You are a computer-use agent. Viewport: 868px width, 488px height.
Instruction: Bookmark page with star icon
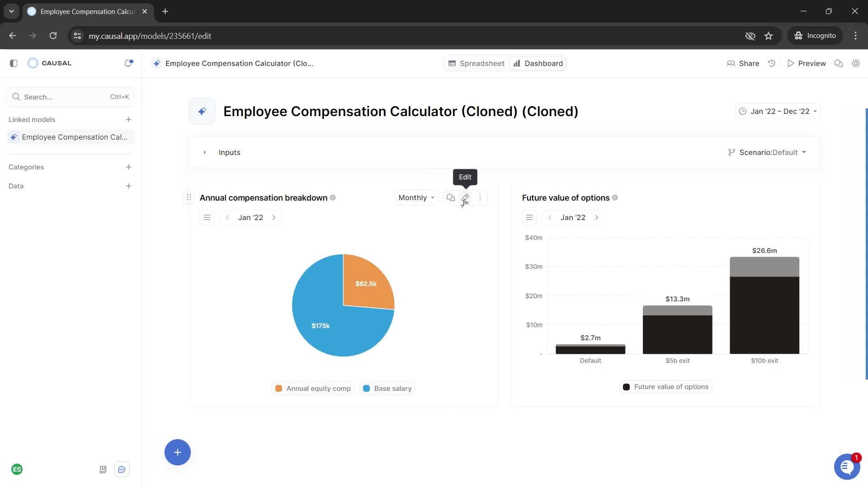pos(769,36)
